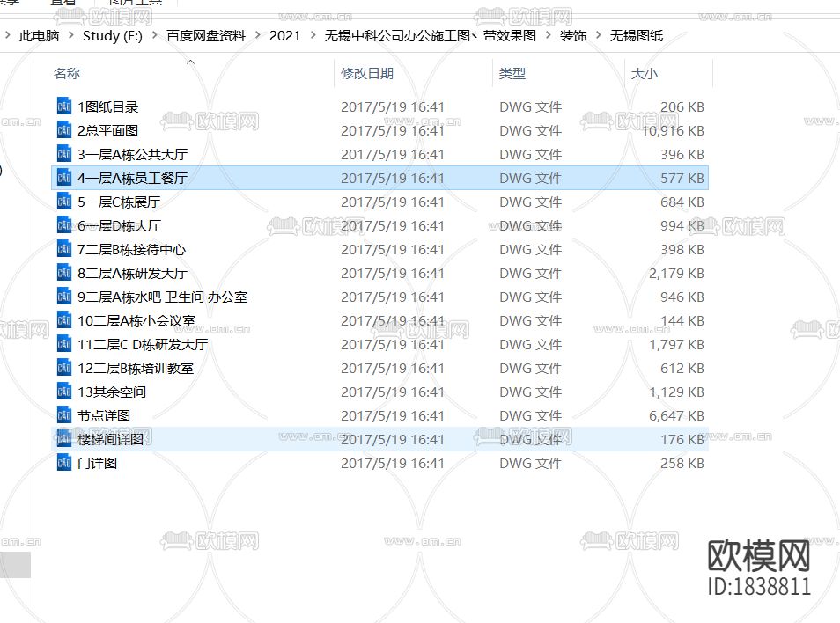Navigate to 此电脑 via breadcrumb
Image resolution: width=840 pixels, height=623 pixels.
[40, 35]
